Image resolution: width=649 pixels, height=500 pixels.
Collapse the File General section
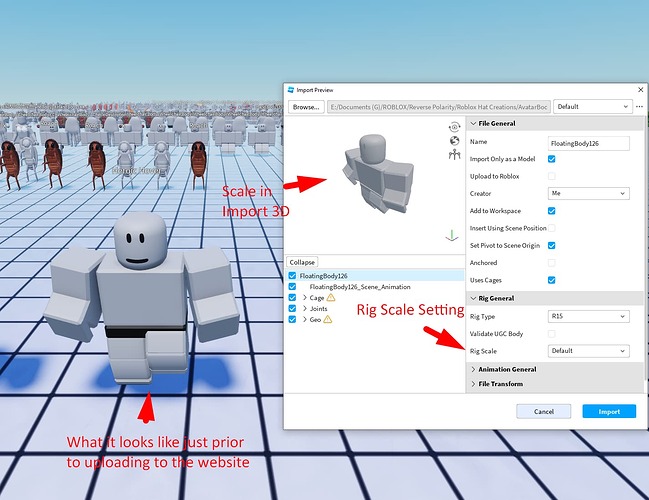(x=474, y=123)
